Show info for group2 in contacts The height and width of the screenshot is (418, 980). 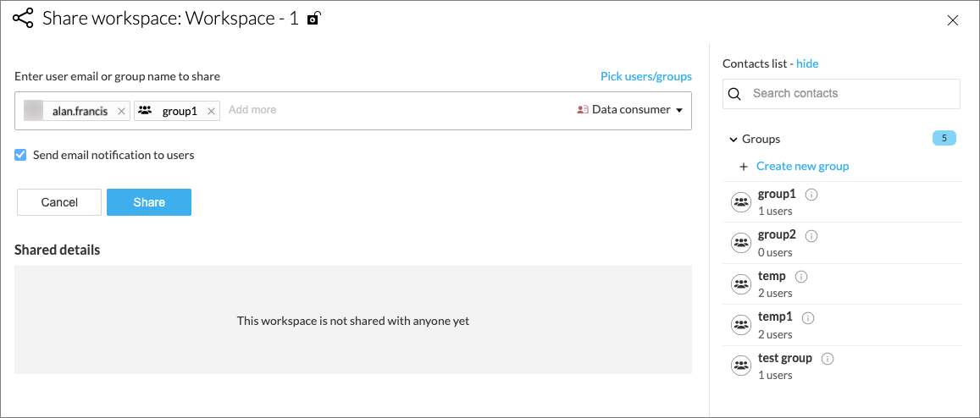(x=811, y=235)
